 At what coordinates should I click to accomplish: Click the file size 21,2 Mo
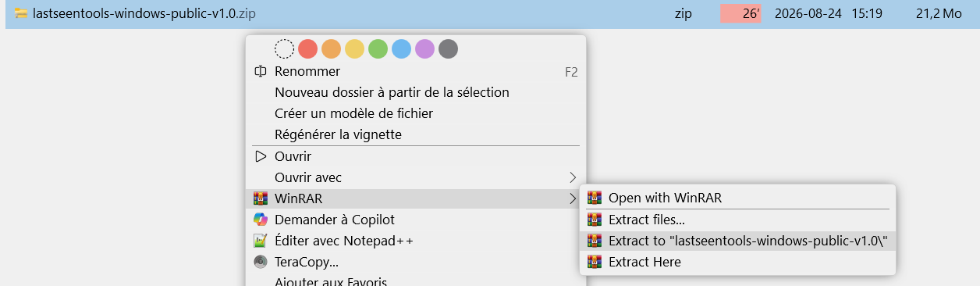pyautogui.click(x=939, y=13)
